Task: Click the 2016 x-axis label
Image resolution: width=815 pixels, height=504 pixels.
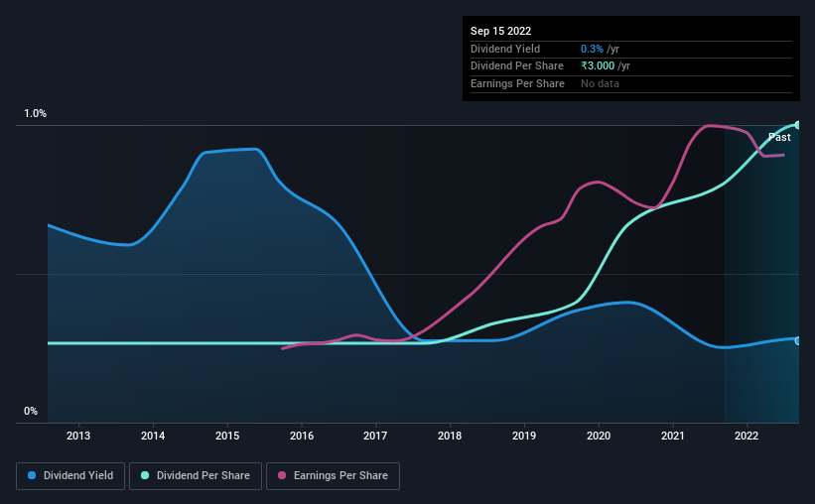Action: coord(302,436)
